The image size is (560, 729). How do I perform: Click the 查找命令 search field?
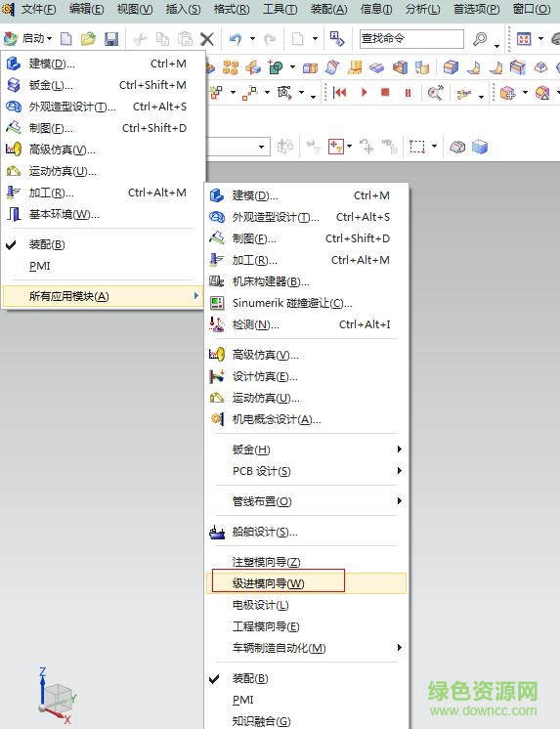pyautogui.click(x=411, y=38)
